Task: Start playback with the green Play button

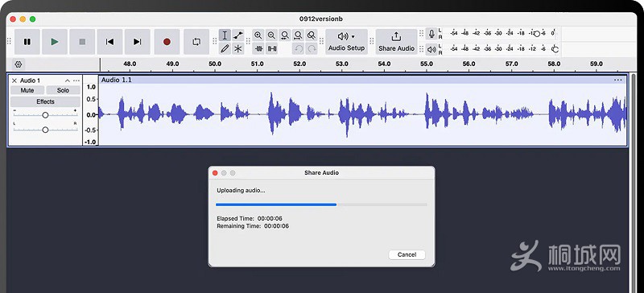Action: coord(55,42)
